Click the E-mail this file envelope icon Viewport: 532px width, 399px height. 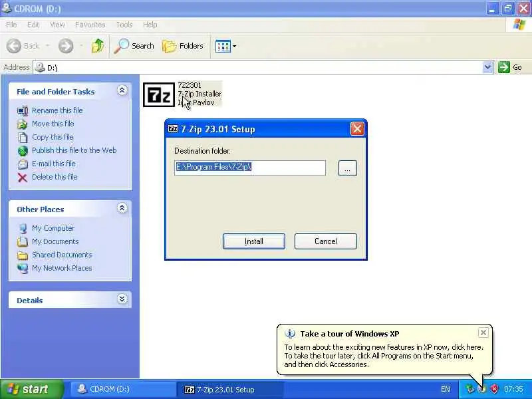[x=23, y=164]
